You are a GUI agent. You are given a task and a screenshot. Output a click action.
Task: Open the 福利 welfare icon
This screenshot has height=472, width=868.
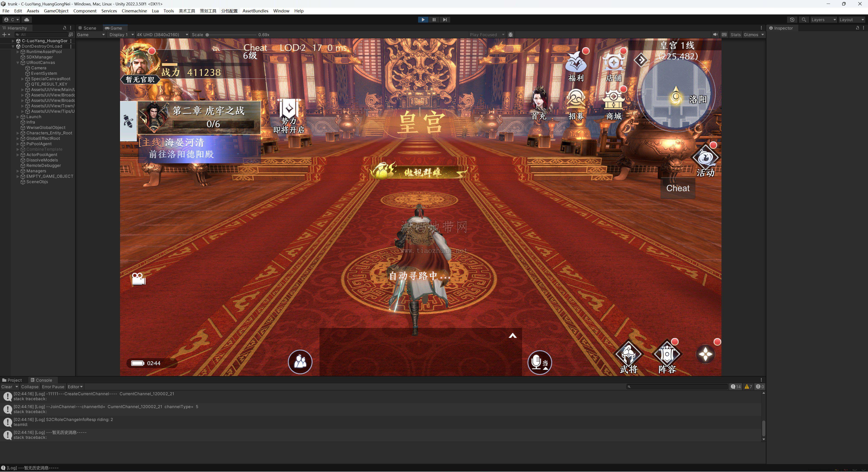576,66
